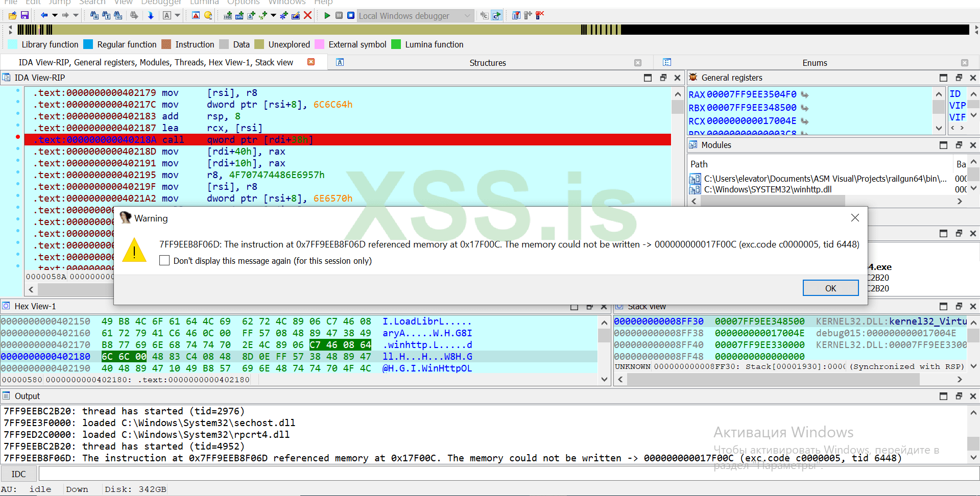Open the dropdown beside the green s+ icon
The width and height of the screenshot is (980, 496).
[273, 16]
